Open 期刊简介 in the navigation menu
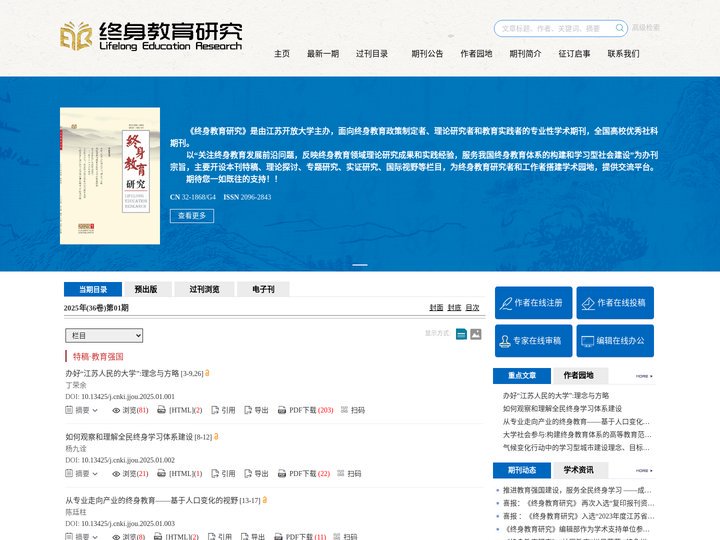Image resolution: width=720 pixels, height=540 pixels. pos(525,54)
